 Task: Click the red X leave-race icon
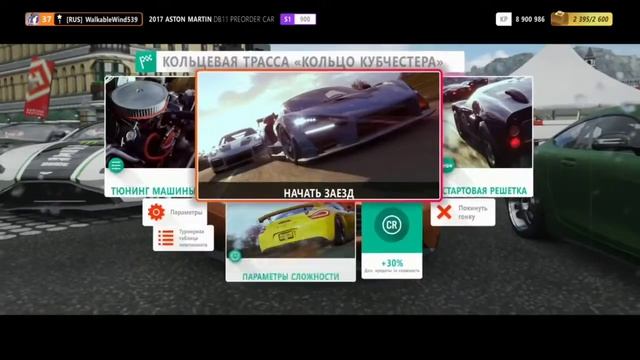(x=444, y=212)
